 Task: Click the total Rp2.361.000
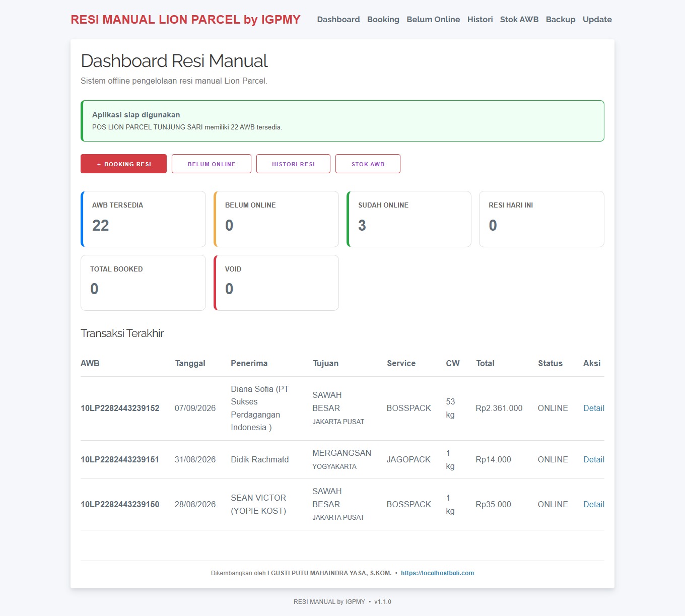[x=499, y=408]
